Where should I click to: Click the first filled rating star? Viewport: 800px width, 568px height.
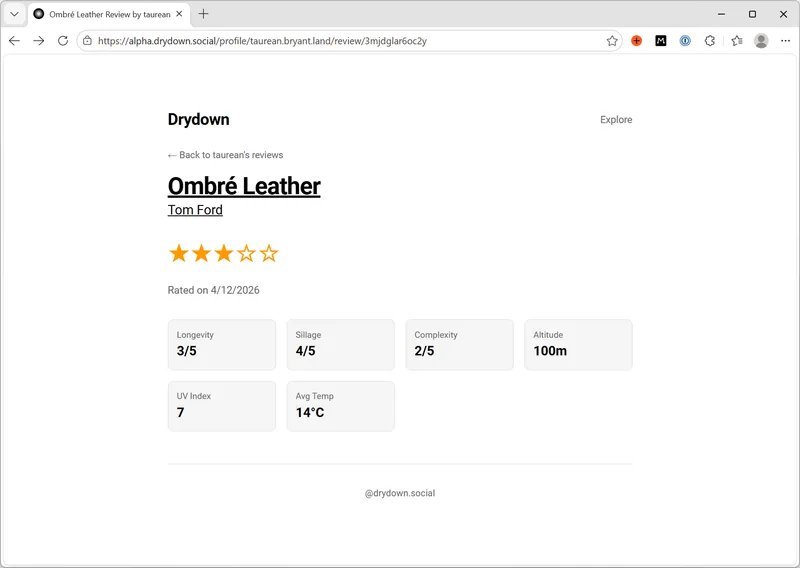[179, 253]
